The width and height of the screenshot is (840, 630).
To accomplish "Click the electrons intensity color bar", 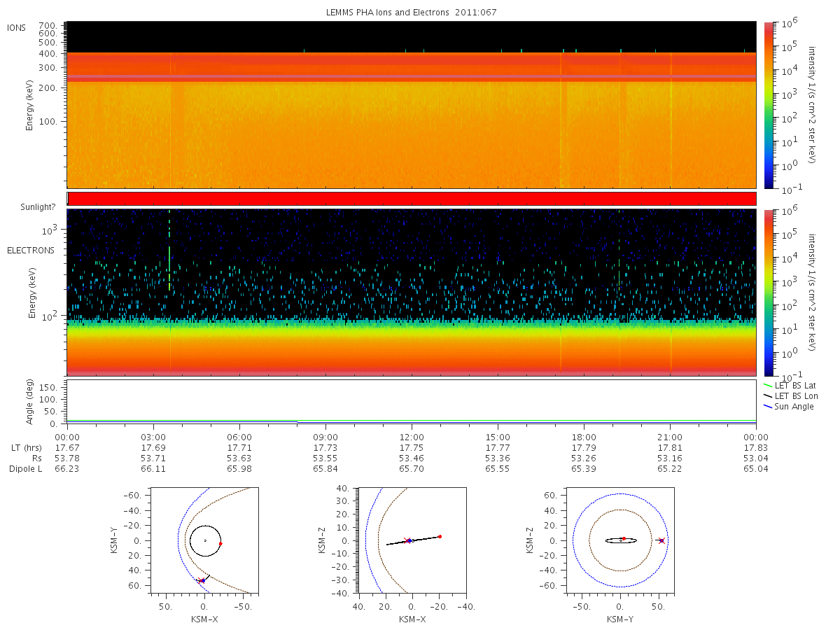I will coord(768,293).
